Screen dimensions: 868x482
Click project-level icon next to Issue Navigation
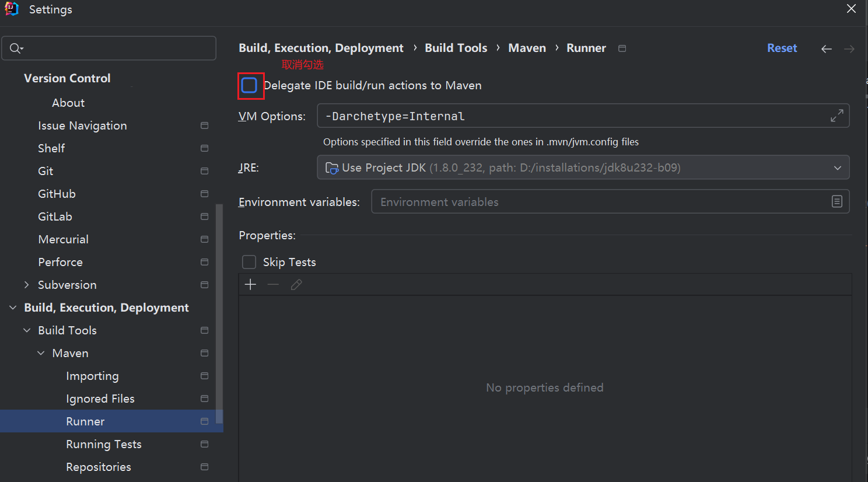coord(205,125)
